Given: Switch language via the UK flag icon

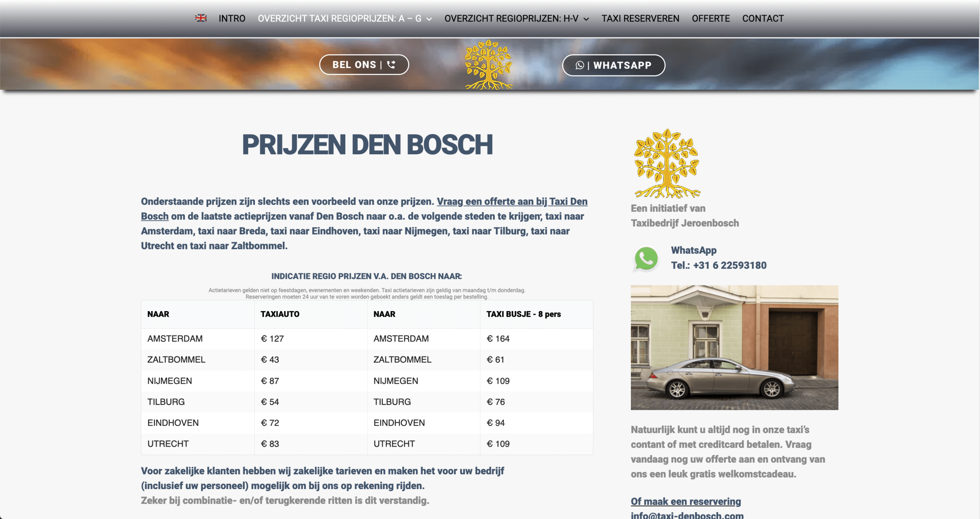Looking at the screenshot, I should (201, 18).
